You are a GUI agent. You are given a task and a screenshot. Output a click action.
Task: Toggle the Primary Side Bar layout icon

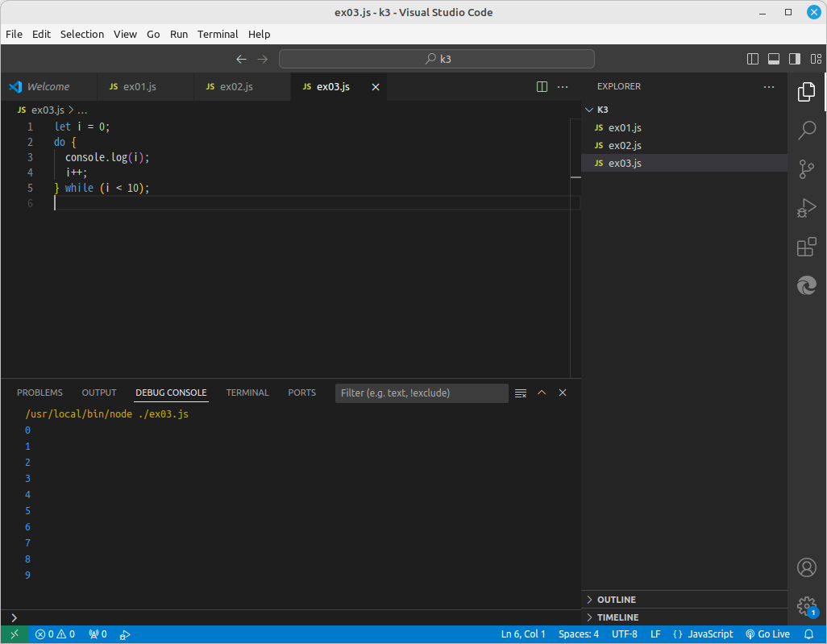point(753,59)
